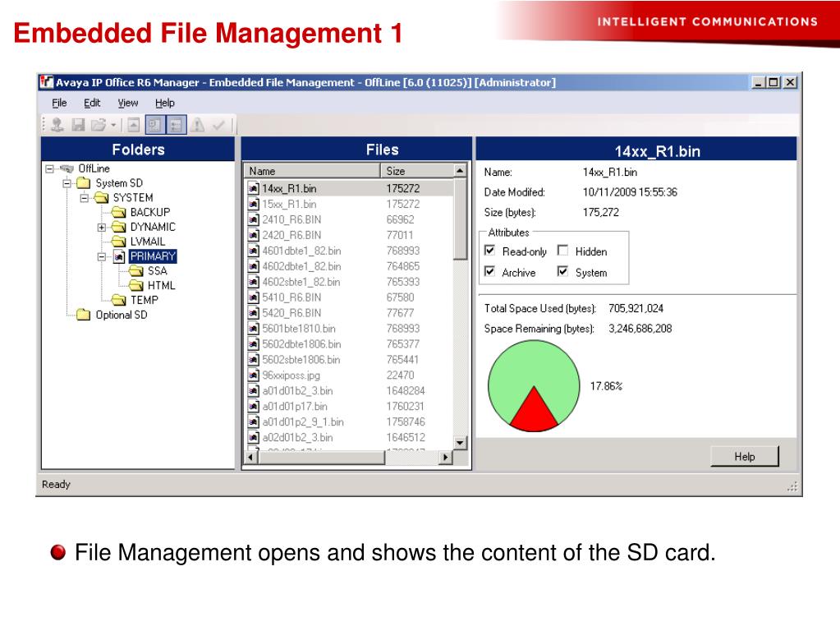
Task: Collapse the System SD tree node
Action: (x=67, y=183)
